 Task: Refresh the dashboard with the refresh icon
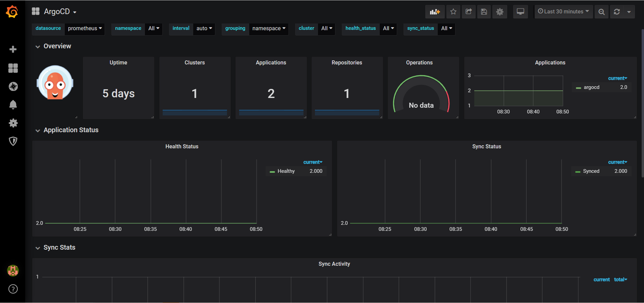point(616,12)
